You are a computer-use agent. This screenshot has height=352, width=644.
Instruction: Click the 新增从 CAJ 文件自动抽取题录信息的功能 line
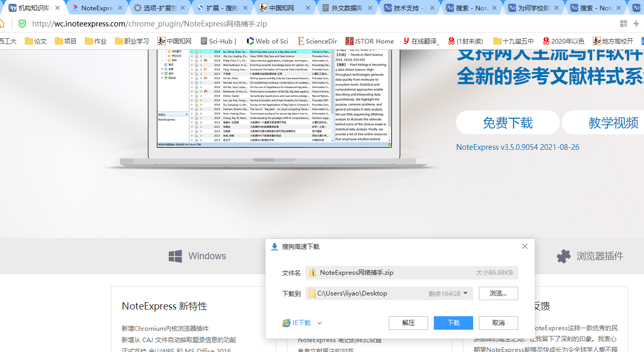(x=179, y=340)
